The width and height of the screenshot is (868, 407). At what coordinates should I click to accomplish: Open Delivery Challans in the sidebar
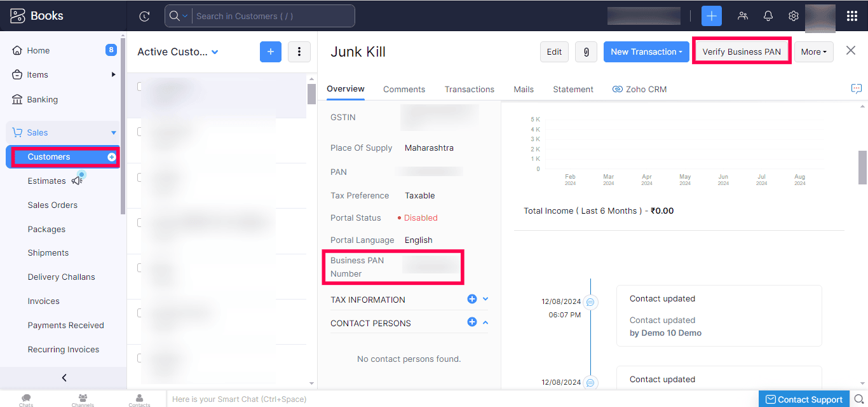pyautogui.click(x=61, y=277)
